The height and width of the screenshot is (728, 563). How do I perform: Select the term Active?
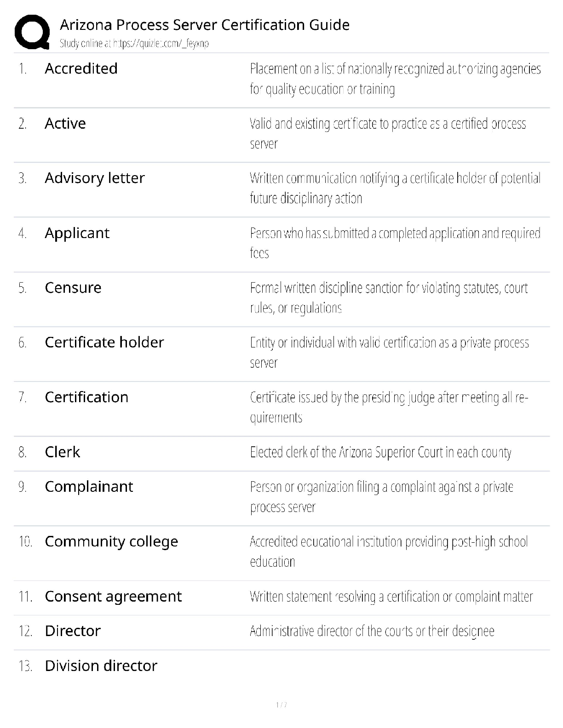click(x=65, y=124)
